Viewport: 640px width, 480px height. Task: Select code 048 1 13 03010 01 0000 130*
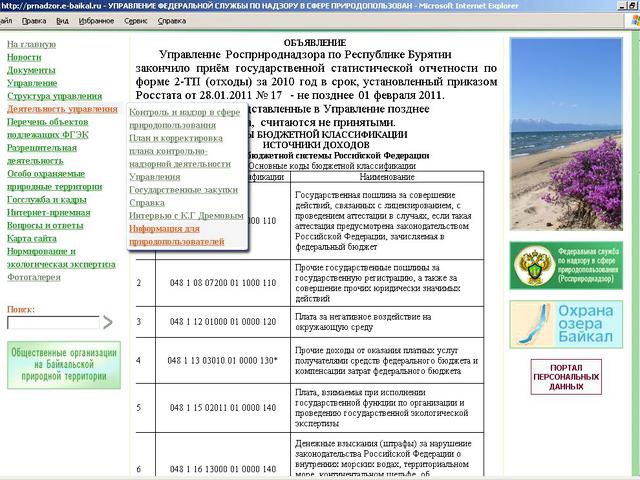coord(222,360)
